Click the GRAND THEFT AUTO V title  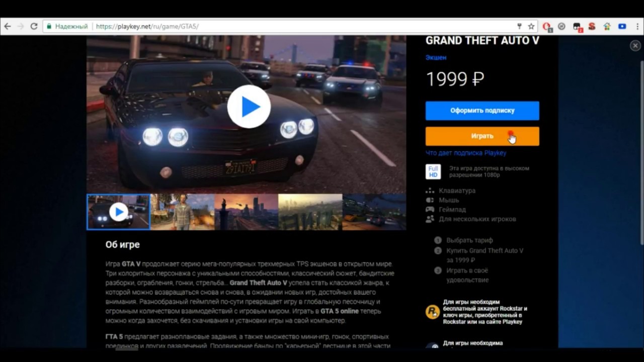point(482,41)
